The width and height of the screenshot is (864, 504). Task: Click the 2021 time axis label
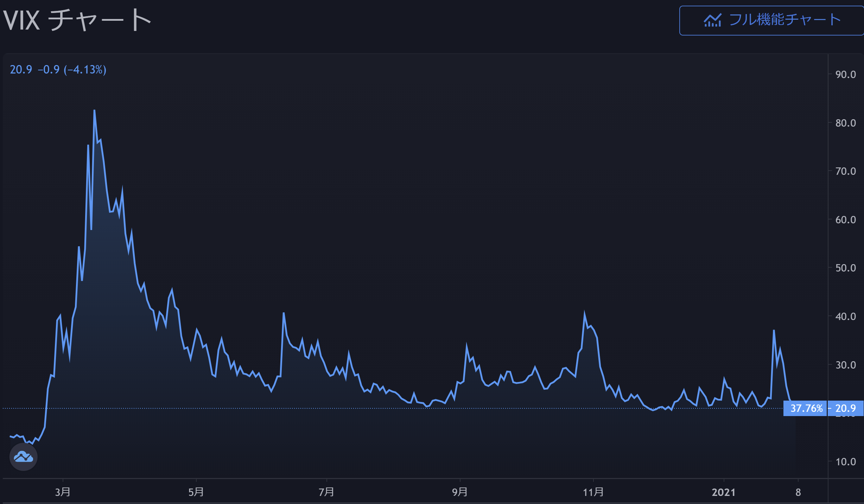pyautogui.click(x=724, y=492)
